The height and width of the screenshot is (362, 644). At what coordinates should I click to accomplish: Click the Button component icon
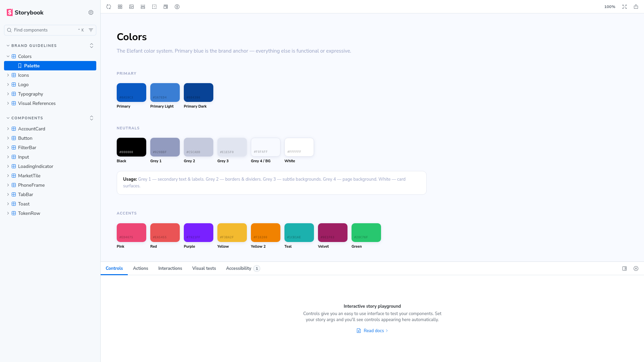point(14,138)
